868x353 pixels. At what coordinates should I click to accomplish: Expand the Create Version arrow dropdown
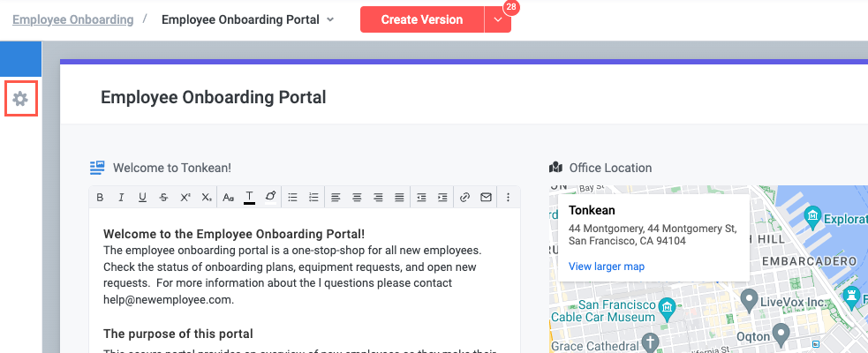[498, 19]
